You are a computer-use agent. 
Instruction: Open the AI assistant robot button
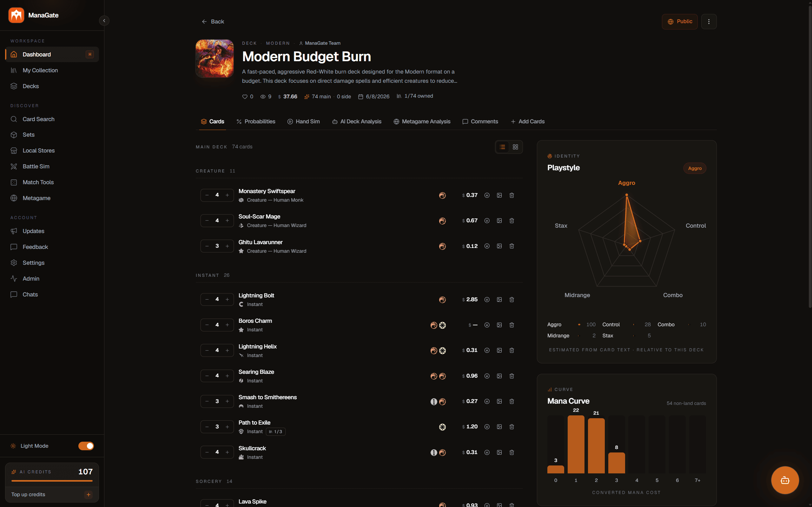click(785, 480)
